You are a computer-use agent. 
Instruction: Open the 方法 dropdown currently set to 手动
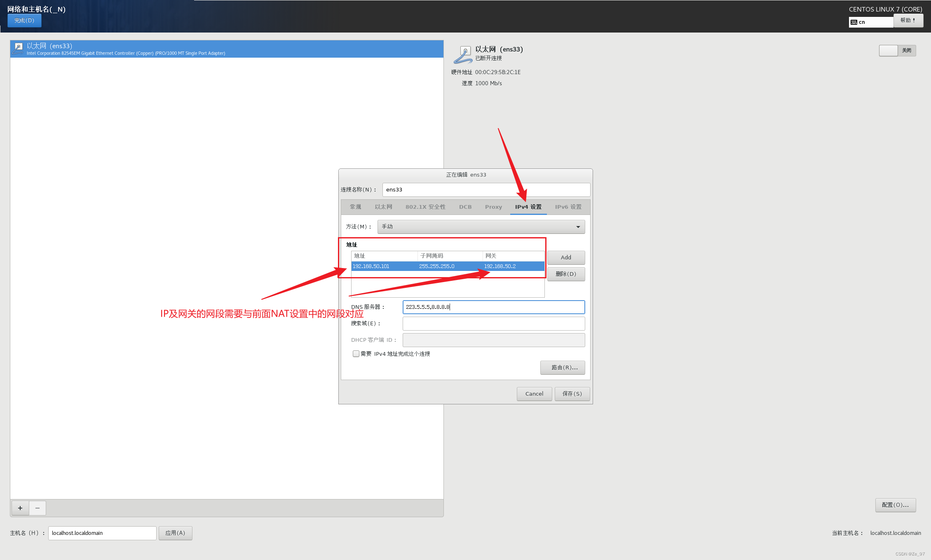tap(481, 226)
